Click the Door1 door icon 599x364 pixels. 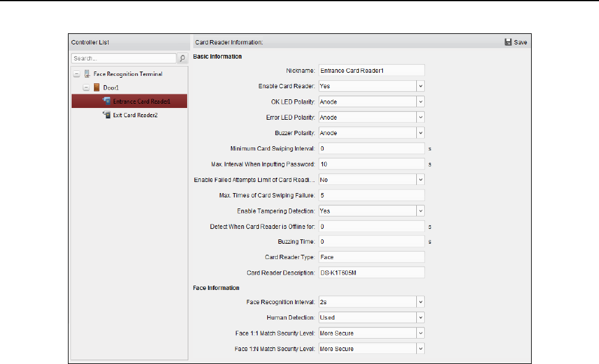(x=97, y=88)
